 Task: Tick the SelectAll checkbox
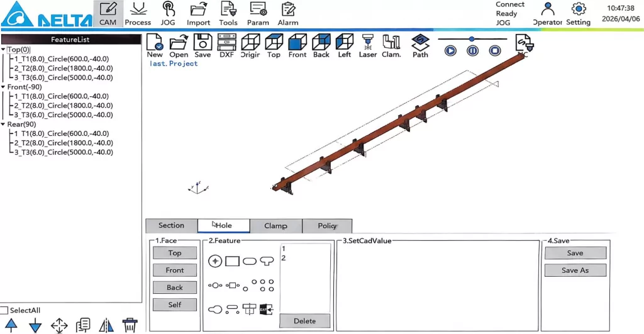tap(4, 310)
